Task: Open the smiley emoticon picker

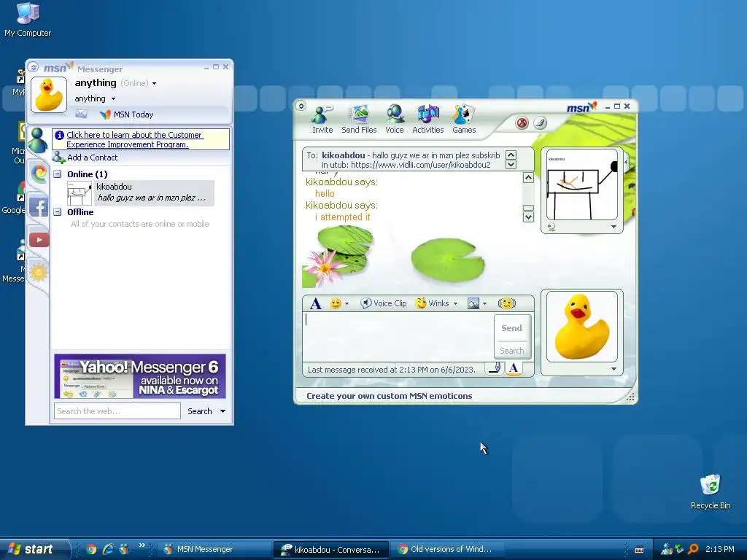Action: pyautogui.click(x=336, y=303)
